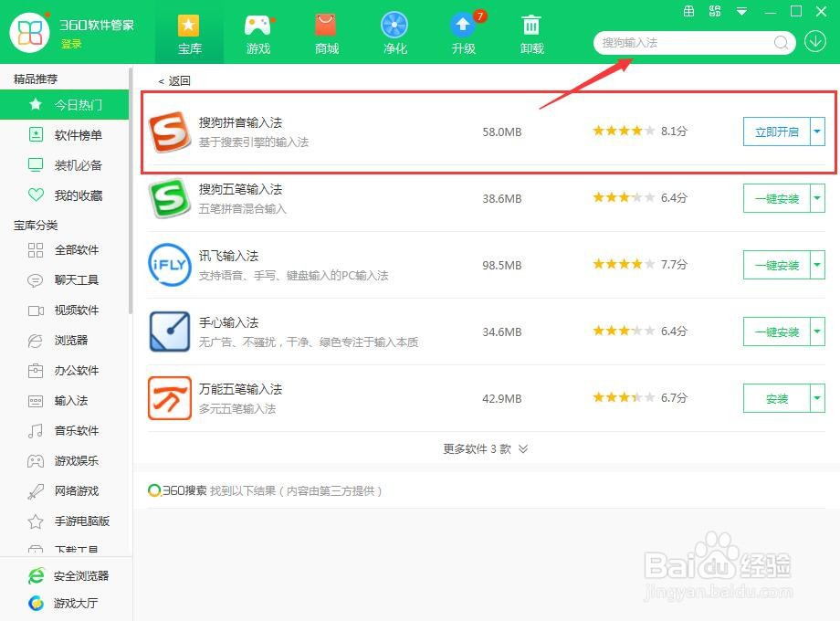Open the main menu triangle in title bar
The height and width of the screenshot is (621, 840).
click(x=741, y=11)
